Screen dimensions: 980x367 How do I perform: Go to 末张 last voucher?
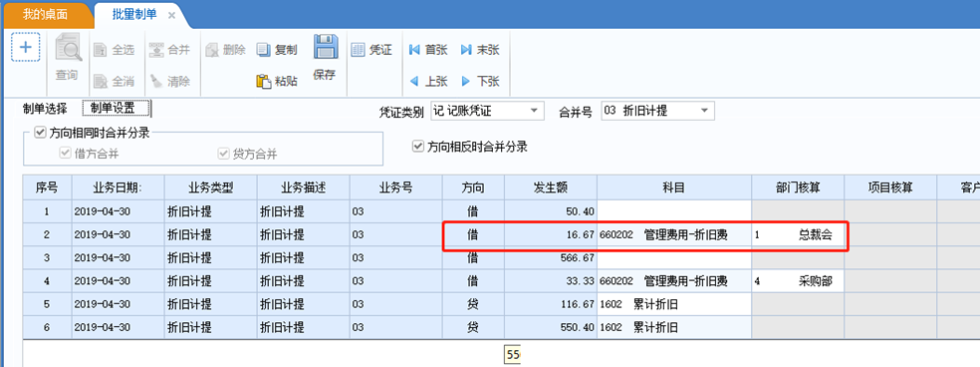tap(479, 50)
